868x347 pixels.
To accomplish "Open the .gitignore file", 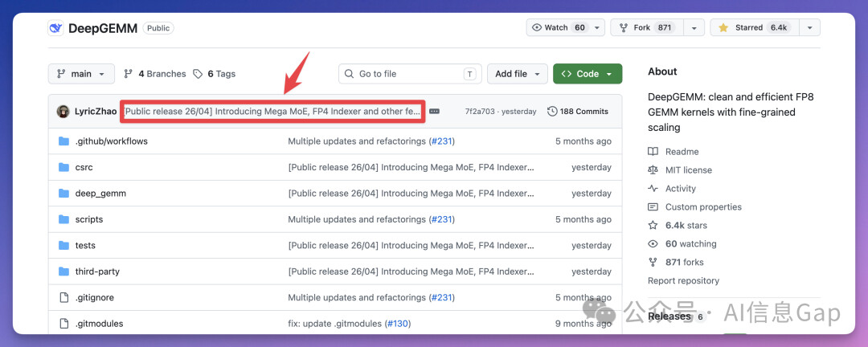I will [x=94, y=298].
